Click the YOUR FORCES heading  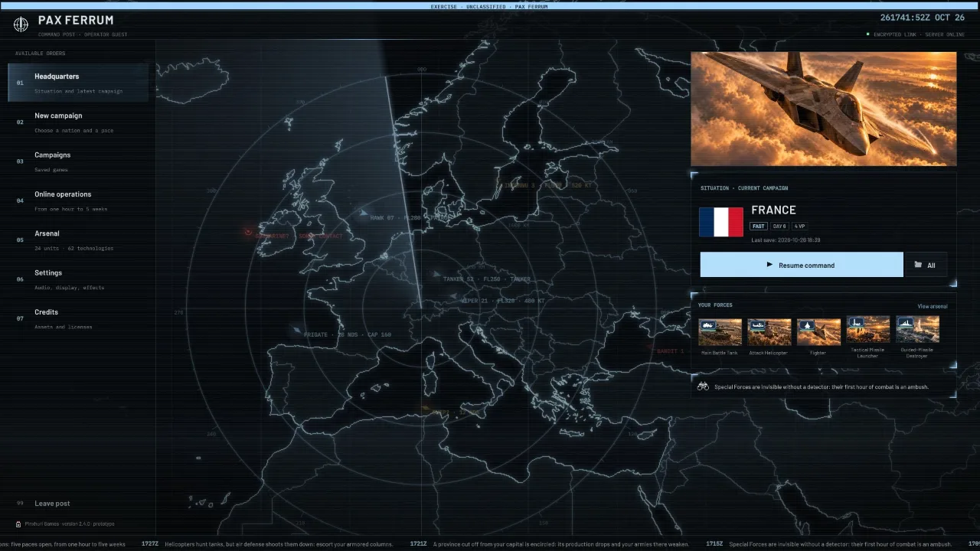coord(715,305)
